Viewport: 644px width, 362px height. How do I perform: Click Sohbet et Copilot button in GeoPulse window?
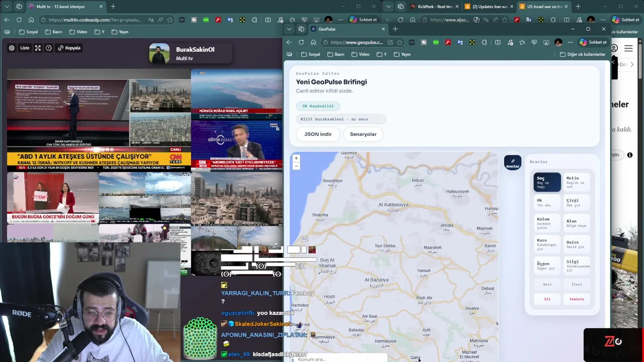593,42
